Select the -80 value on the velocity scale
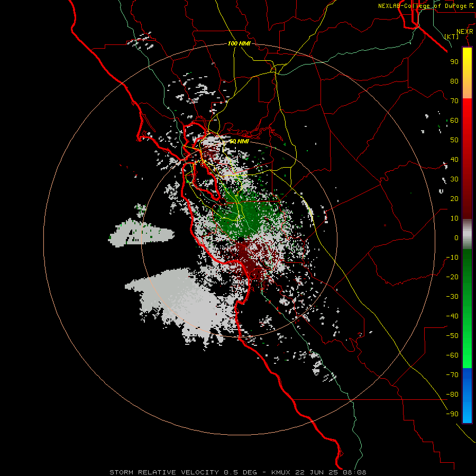476x476 pixels. pyautogui.click(x=452, y=395)
